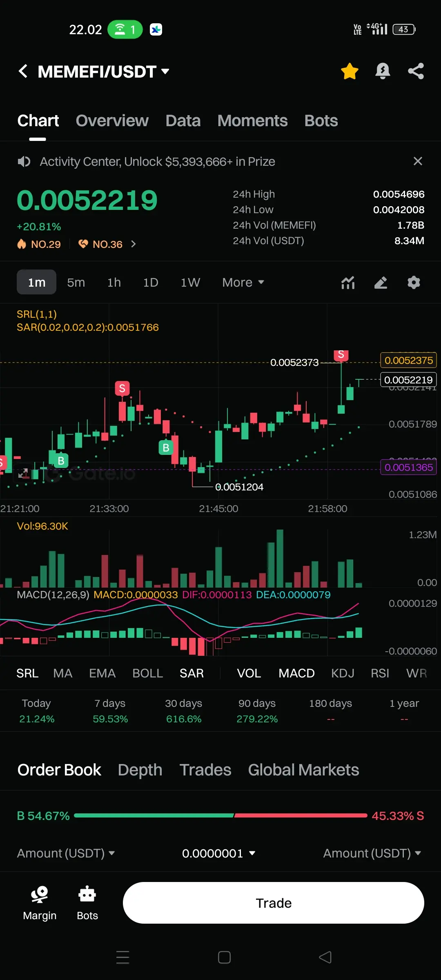Open the MEMEFI/USDT pair selector dropdown
This screenshot has height=980, width=441.
click(x=103, y=72)
